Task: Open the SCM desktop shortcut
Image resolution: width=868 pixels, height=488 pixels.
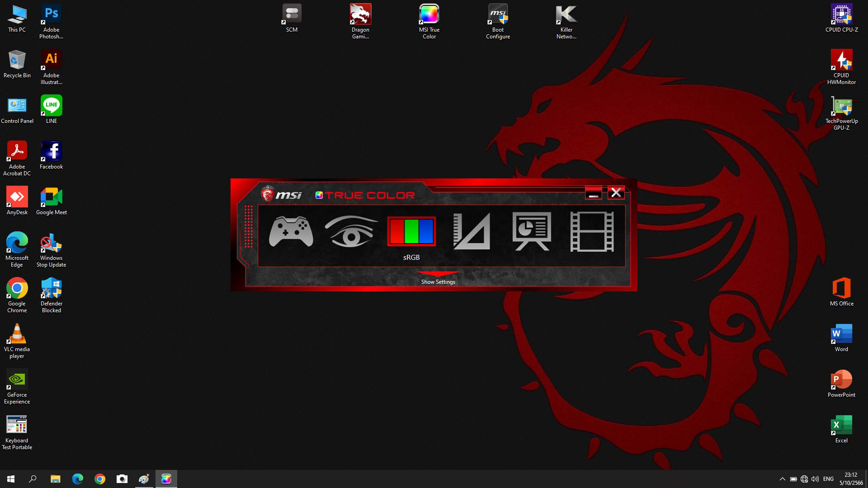Action: (x=292, y=19)
